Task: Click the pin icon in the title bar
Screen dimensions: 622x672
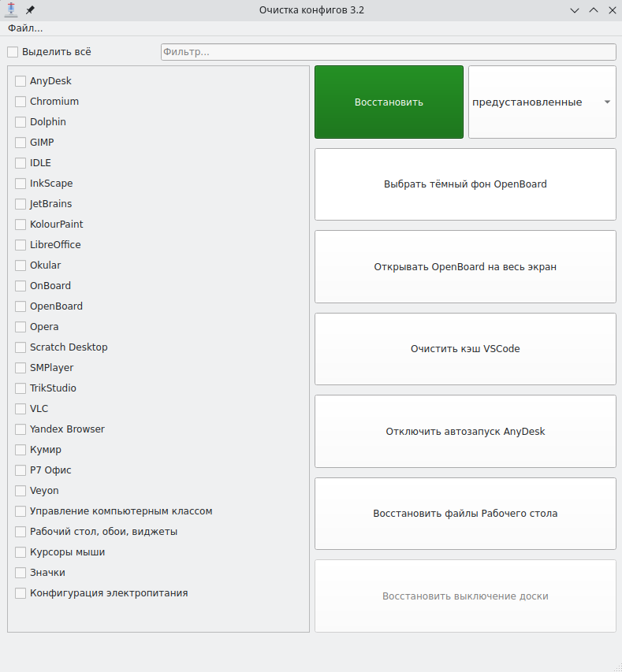Action: pos(30,10)
